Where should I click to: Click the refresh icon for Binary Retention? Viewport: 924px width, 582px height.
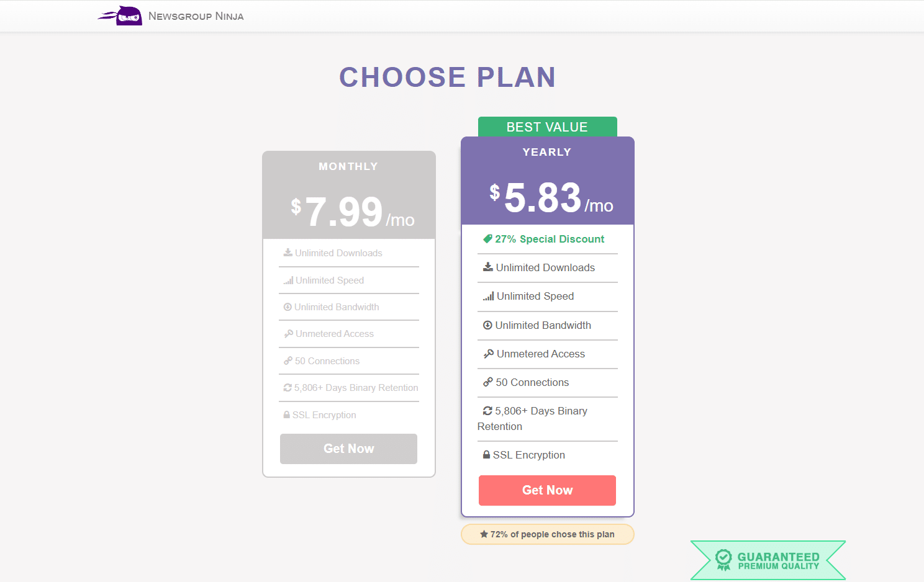pyautogui.click(x=487, y=410)
